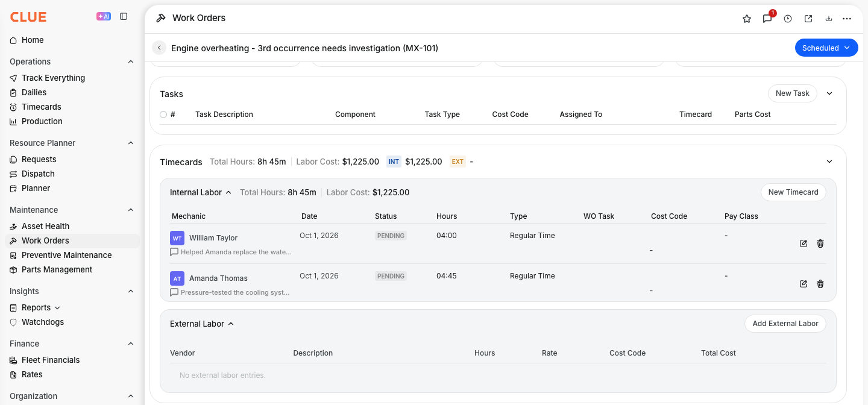The width and height of the screenshot is (868, 405).
Task: Collapse the Timecards section
Action: coord(829,162)
